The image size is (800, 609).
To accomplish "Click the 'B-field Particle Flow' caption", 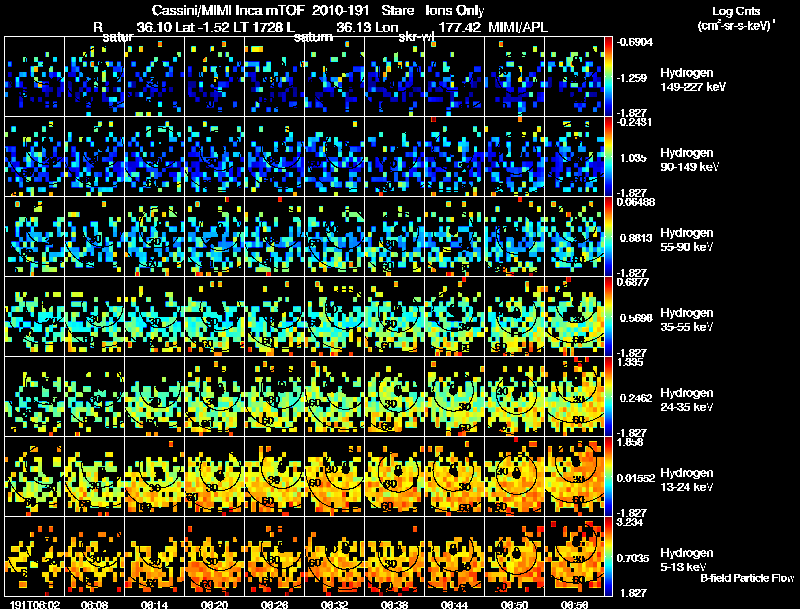I will [x=747, y=578].
